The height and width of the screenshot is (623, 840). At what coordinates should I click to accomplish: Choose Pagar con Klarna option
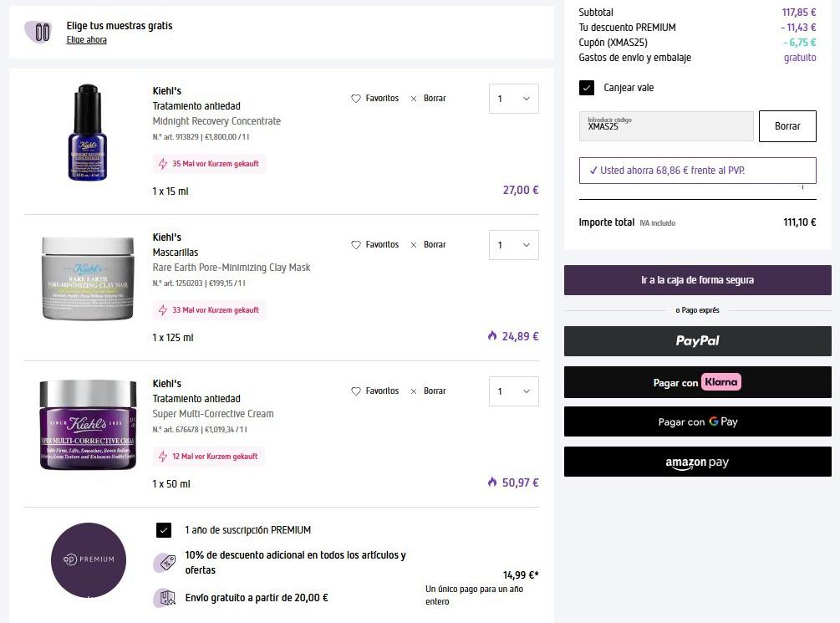click(697, 382)
